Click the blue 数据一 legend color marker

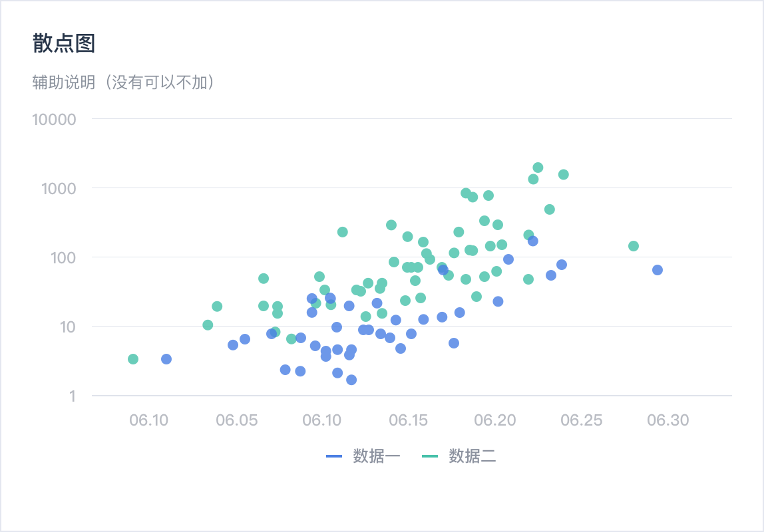coord(334,456)
